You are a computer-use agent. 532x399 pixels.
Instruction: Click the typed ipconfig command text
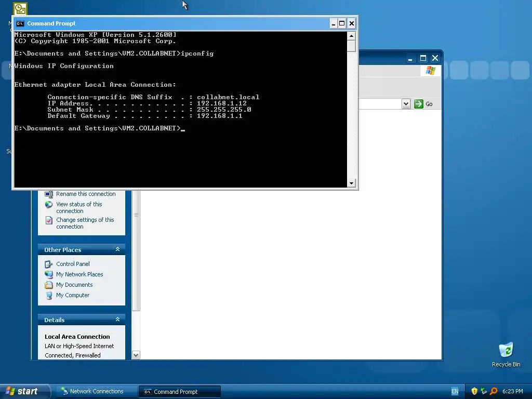[x=197, y=54]
